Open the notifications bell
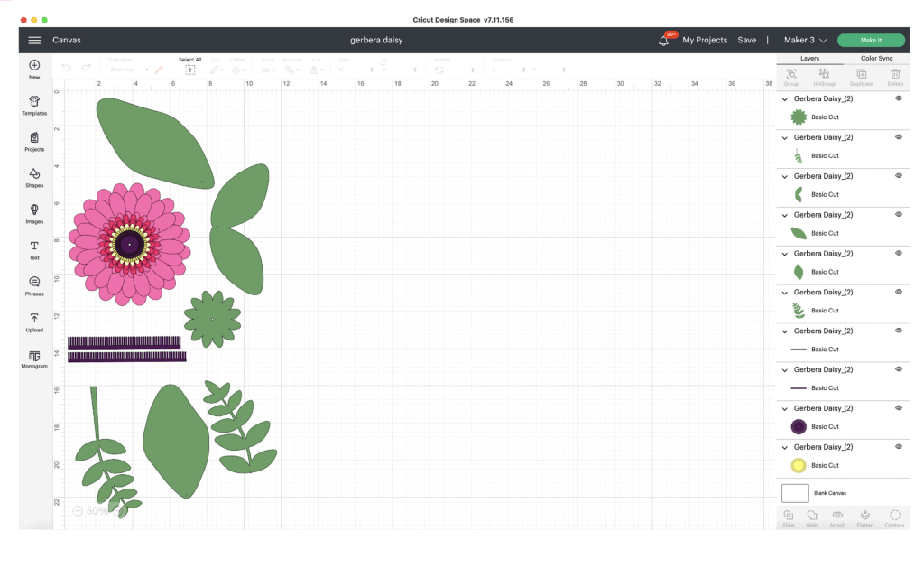 663,41
